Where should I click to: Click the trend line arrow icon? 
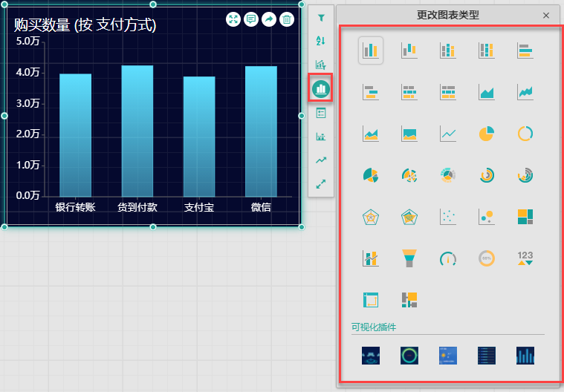[321, 160]
